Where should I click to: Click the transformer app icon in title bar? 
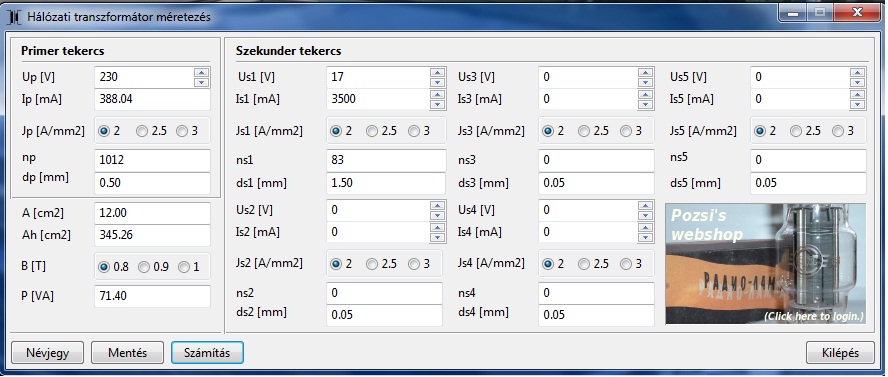pos(14,18)
